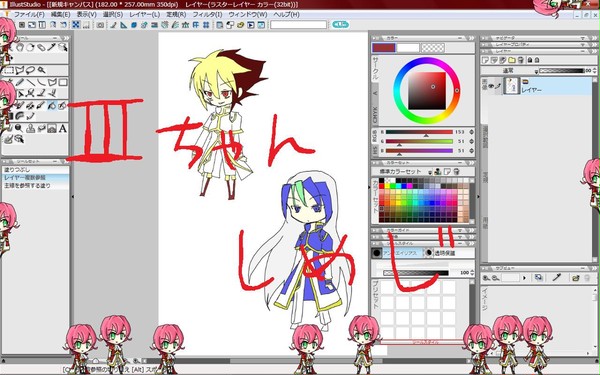
Task: Click the G value stepper beside 51
Action: click(x=471, y=141)
